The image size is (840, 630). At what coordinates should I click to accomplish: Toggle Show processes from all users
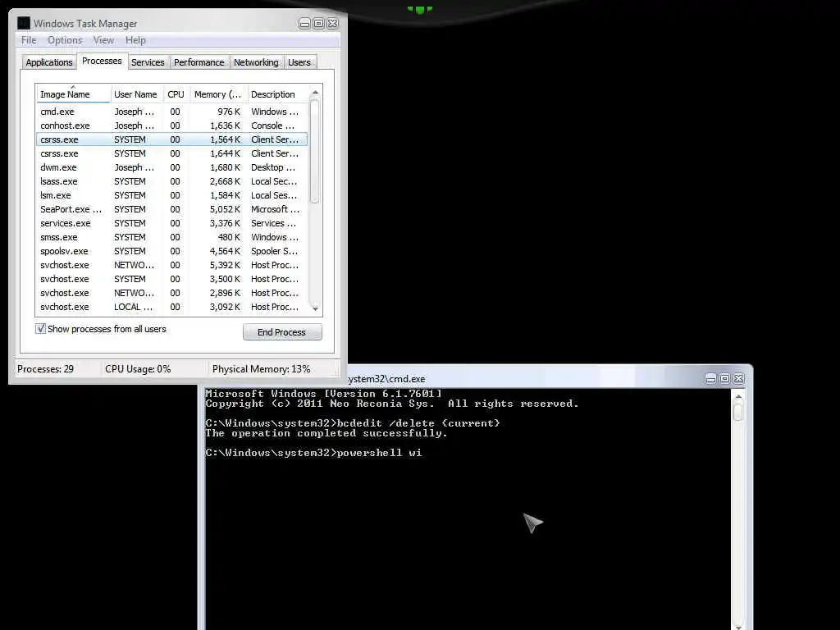pos(41,329)
